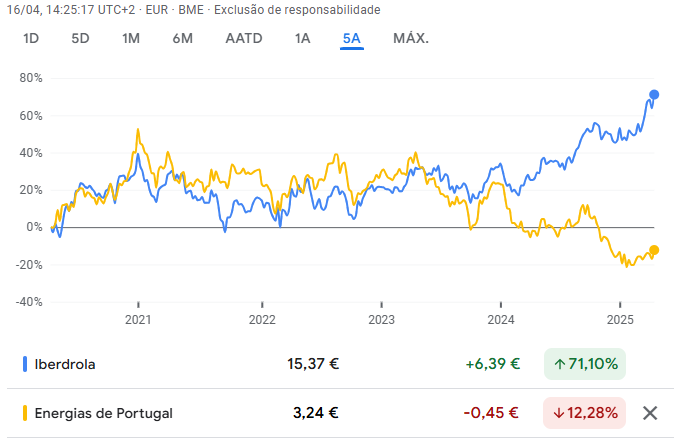The width and height of the screenshot is (682, 439).
Task: Click the blue Iberdrola legend color bar
Action: pyautogui.click(x=25, y=364)
